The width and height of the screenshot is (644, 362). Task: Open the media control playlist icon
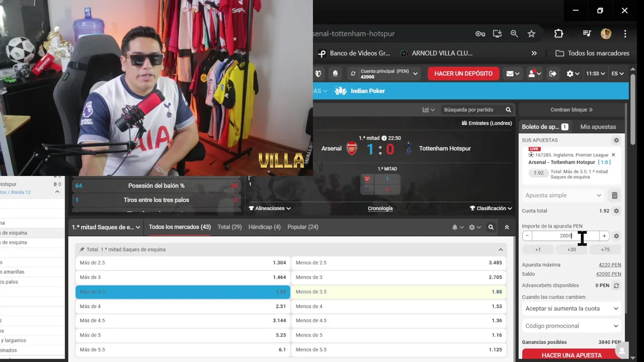[x=587, y=34]
